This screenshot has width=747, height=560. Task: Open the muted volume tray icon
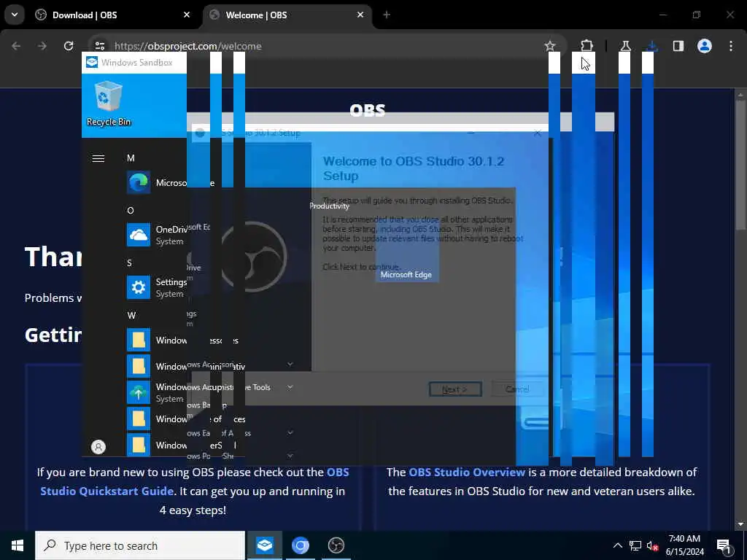point(652,545)
